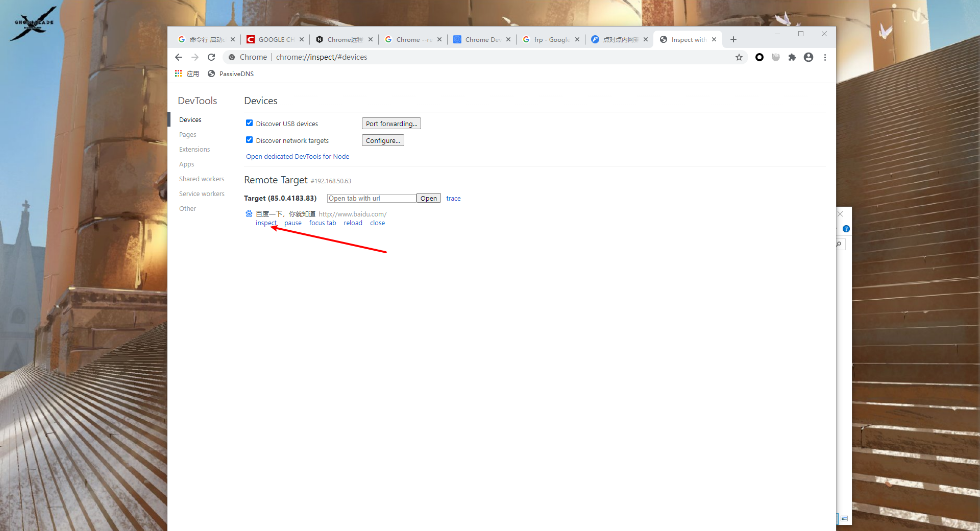
Task: Focus the 'Open tab with url' input field
Action: click(372, 198)
